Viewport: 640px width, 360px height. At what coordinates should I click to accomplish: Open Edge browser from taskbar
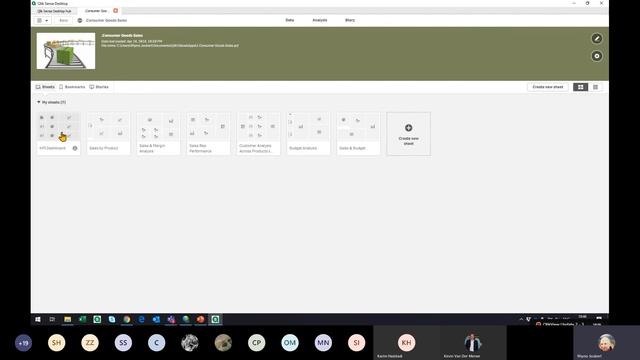click(142, 319)
